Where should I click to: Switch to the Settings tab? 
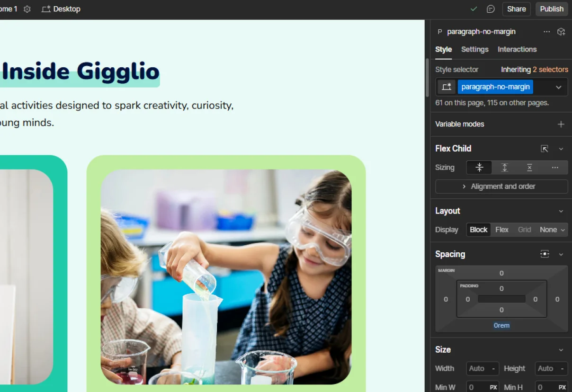click(x=475, y=49)
